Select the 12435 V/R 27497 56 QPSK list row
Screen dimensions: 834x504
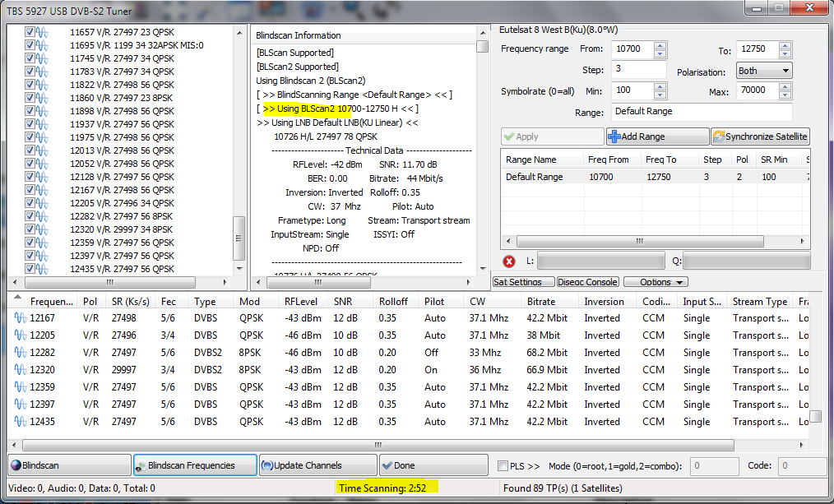[122, 269]
